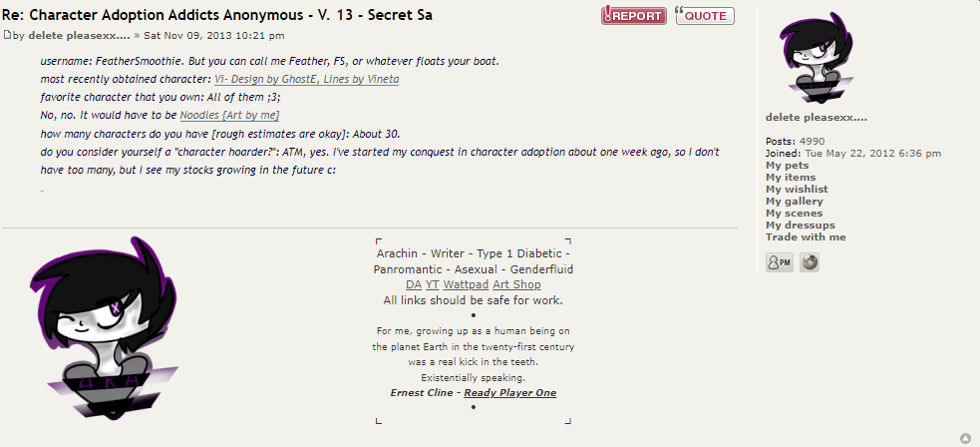Open the post title link
The height and width of the screenshot is (447, 980).
pyautogui.click(x=218, y=16)
